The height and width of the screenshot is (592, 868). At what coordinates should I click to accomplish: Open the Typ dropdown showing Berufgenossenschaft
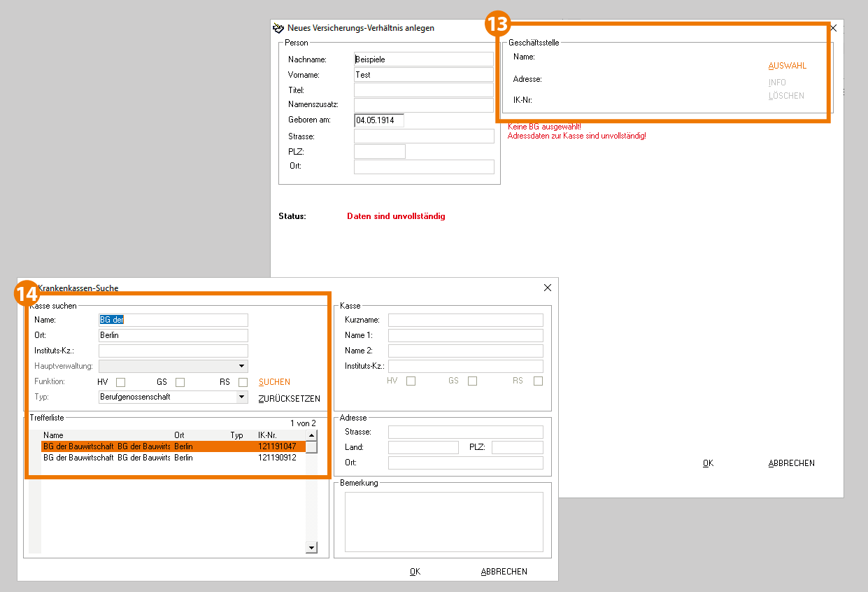point(242,397)
